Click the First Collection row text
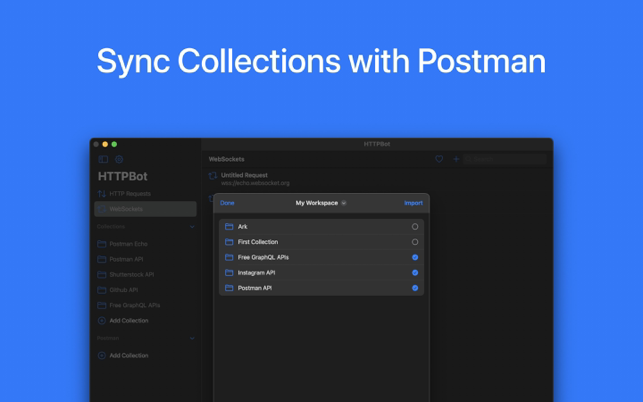The height and width of the screenshot is (402, 643). [x=258, y=242]
